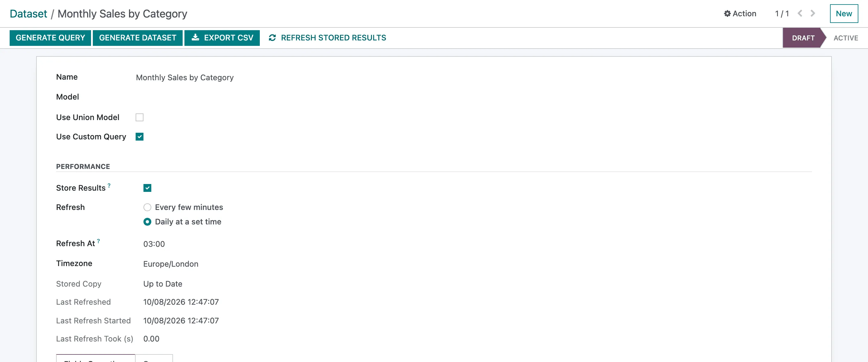Click the Action gear icon
This screenshot has width=868, height=362.
727,14
